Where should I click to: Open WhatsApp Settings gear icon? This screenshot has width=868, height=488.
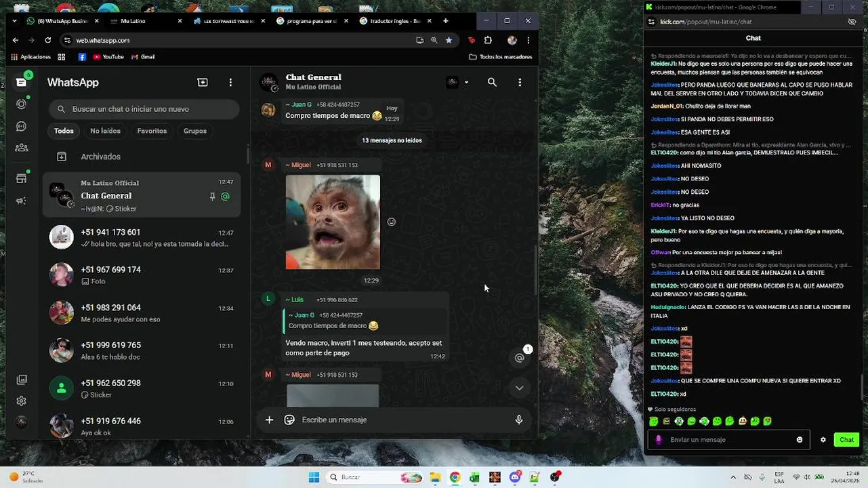[21, 401]
